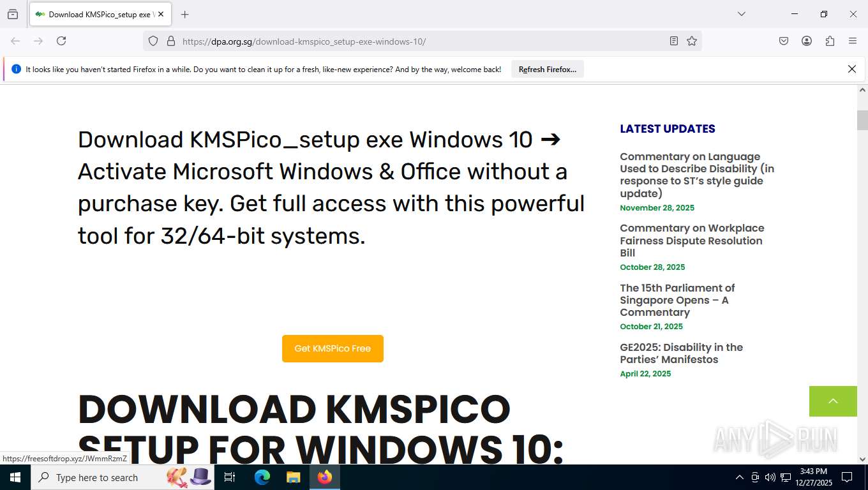Screen dimensions: 868x490
Task: Click the October 21, 2025 date text
Action: pos(651,327)
